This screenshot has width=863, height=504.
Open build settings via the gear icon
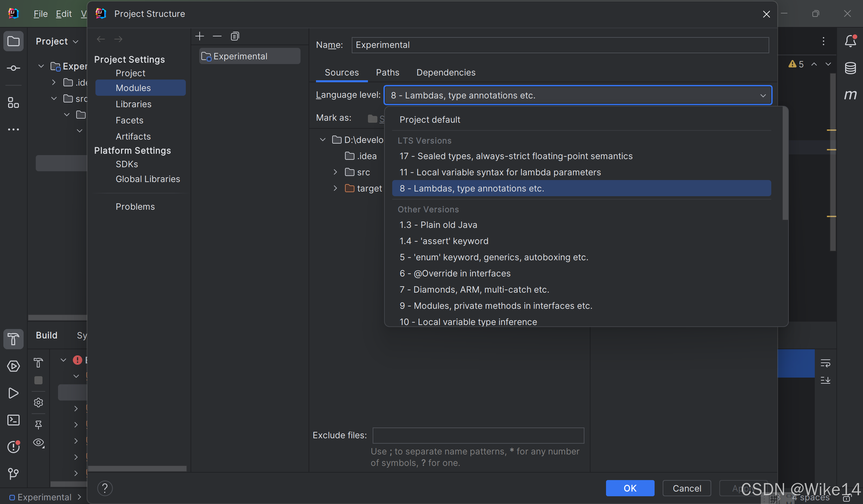tap(38, 403)
